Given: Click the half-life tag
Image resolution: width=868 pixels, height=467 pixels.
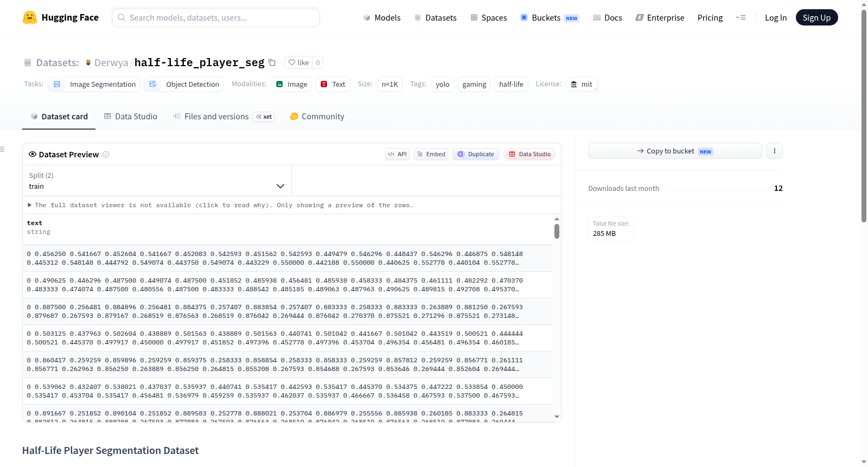Looking at the screenshot, I should tap(511, 84).
